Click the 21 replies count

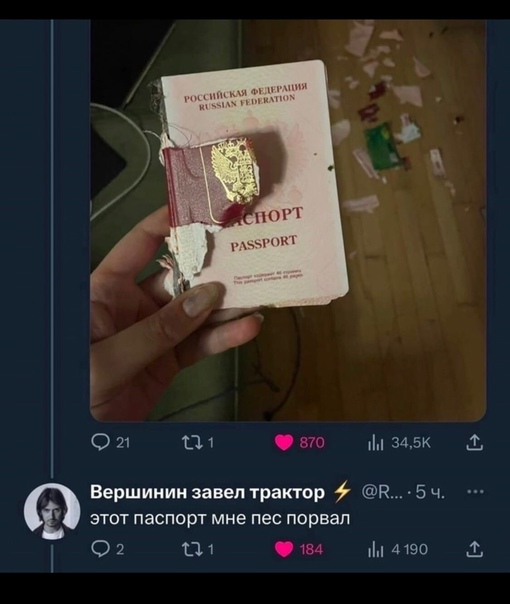(122, 443)
